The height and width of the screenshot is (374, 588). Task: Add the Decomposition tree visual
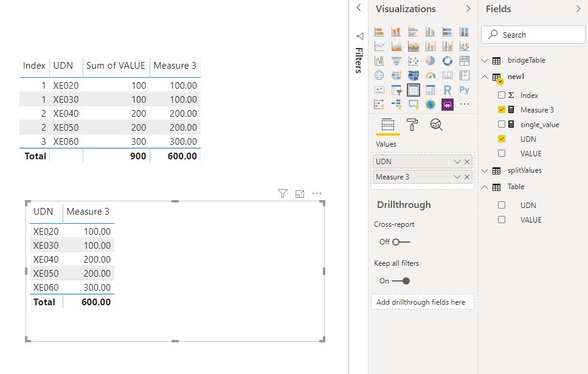[396, 104]
